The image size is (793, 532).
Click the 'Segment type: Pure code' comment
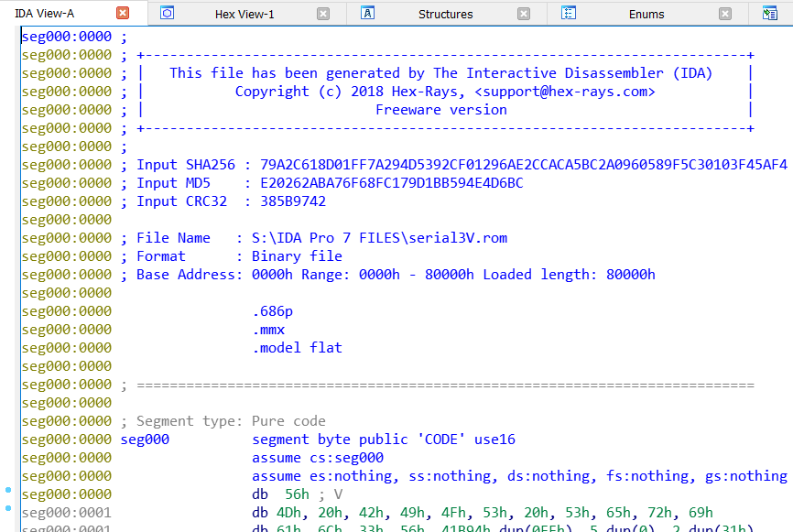231,421
